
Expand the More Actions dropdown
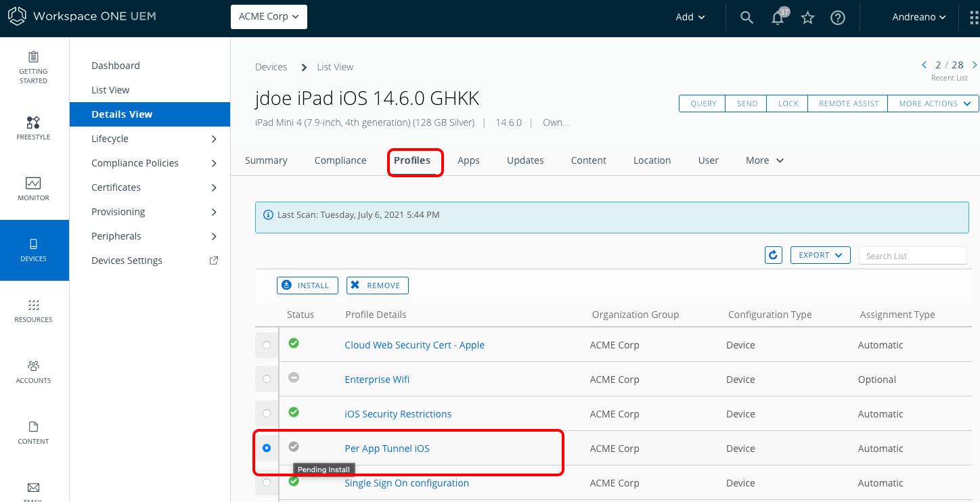[x=933, y=104]
